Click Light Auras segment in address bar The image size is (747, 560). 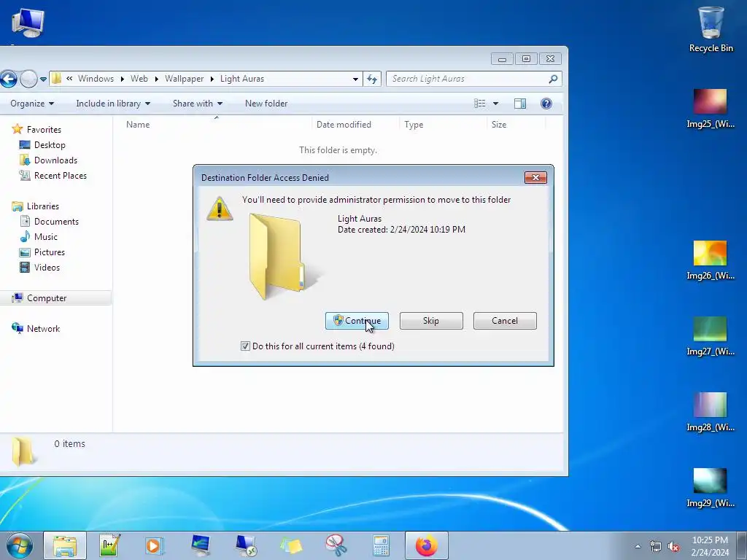242,79
